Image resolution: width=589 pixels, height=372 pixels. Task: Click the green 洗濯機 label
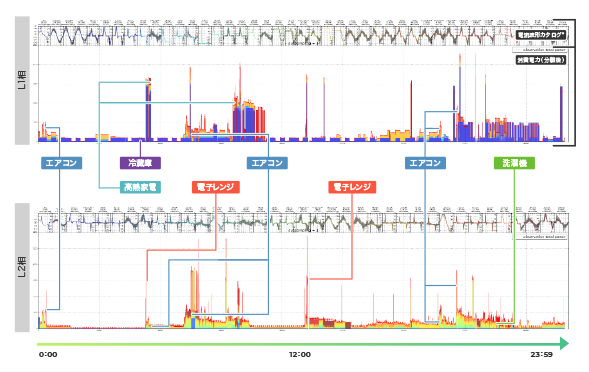[x=514, y=163]
